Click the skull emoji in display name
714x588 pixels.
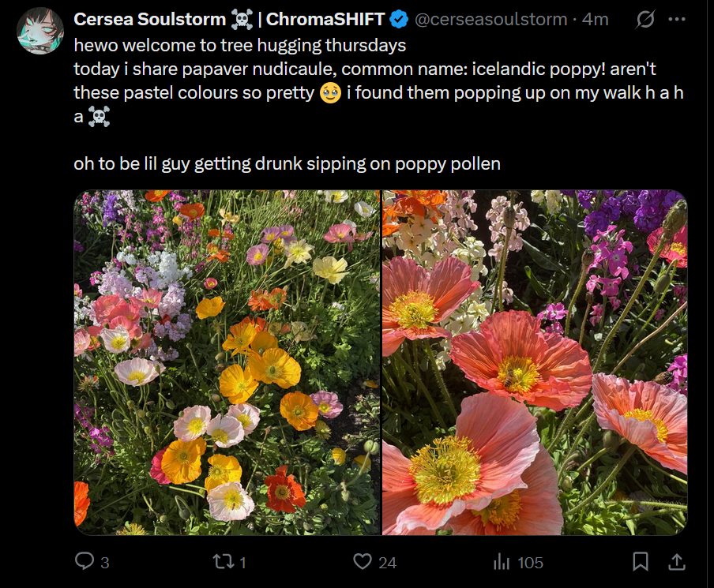click(x=242, y=19)
